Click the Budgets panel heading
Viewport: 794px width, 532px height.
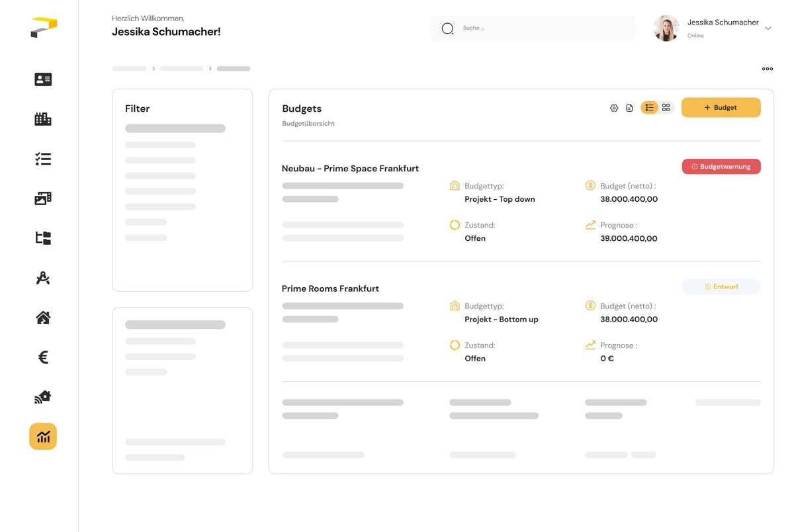(x=302, y=109)
